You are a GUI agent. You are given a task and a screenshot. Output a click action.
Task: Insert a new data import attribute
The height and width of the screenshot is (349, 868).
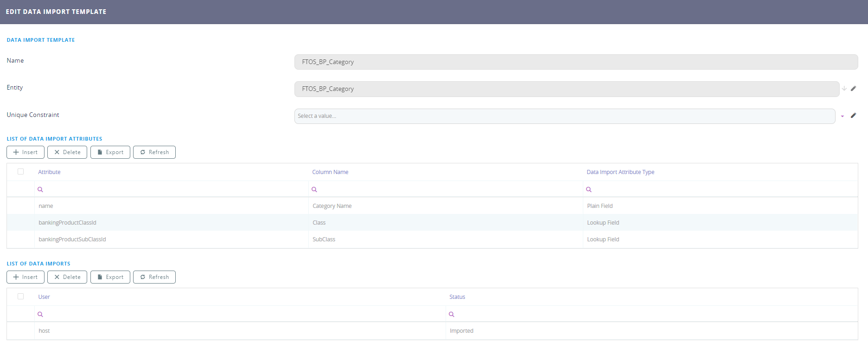click(26, 152)
